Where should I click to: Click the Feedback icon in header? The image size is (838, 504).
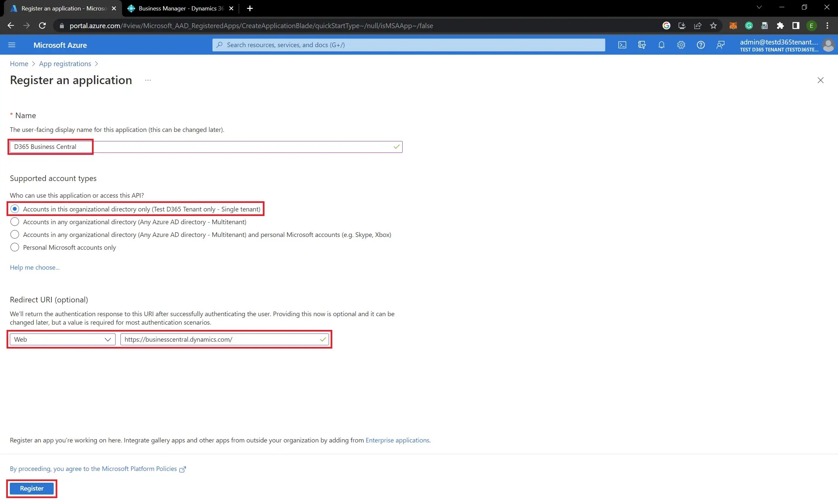tap(720, 45)
